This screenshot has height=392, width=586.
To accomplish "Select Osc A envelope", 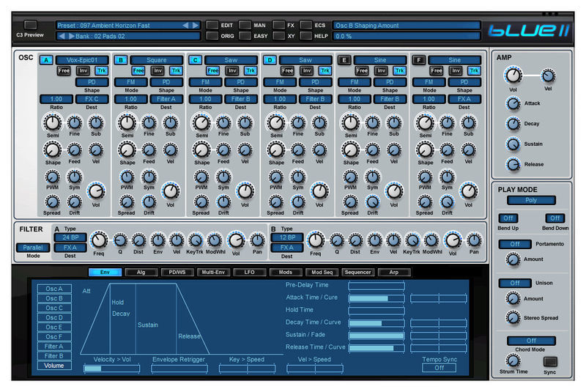I will pyautogui.click(x=54, y=289).
